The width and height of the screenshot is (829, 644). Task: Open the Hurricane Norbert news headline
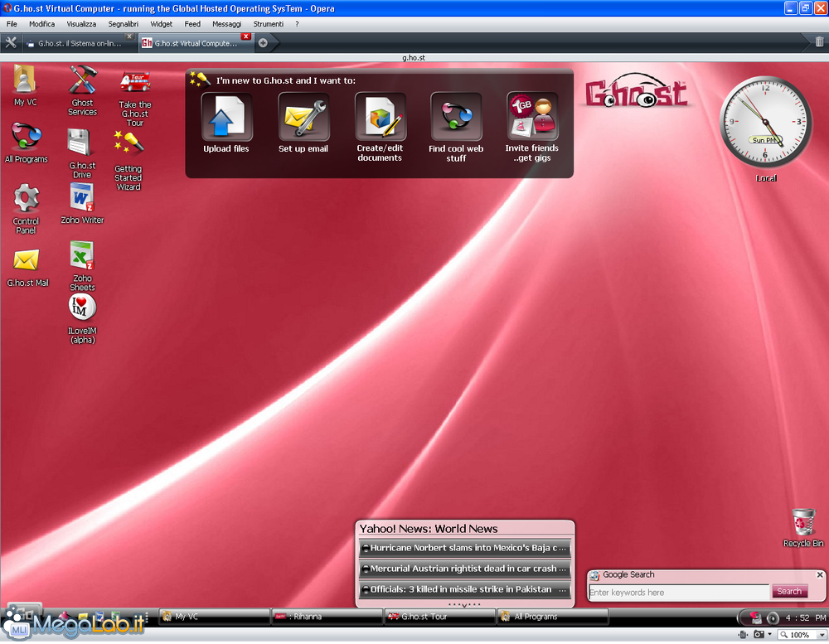(465, 548)
